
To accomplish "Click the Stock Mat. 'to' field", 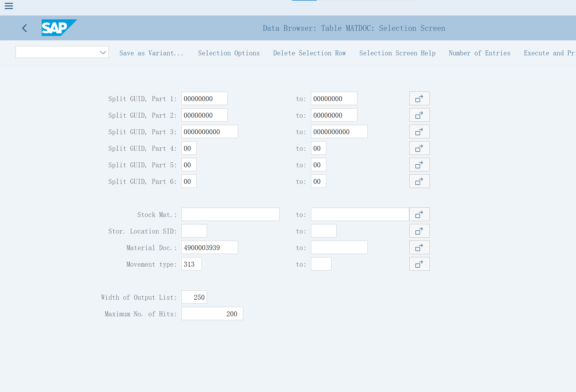I will point(360,214).
